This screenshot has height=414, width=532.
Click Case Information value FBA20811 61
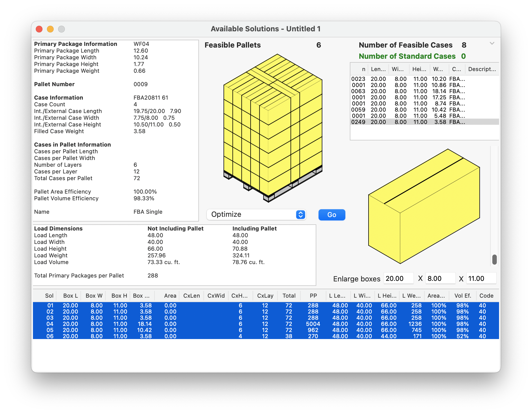[x=151, y=98]
